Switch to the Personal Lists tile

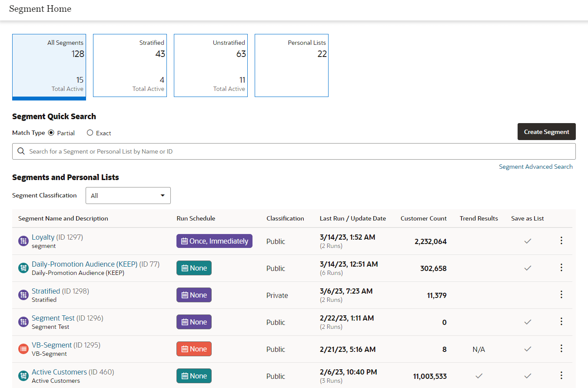coord(292,66)
